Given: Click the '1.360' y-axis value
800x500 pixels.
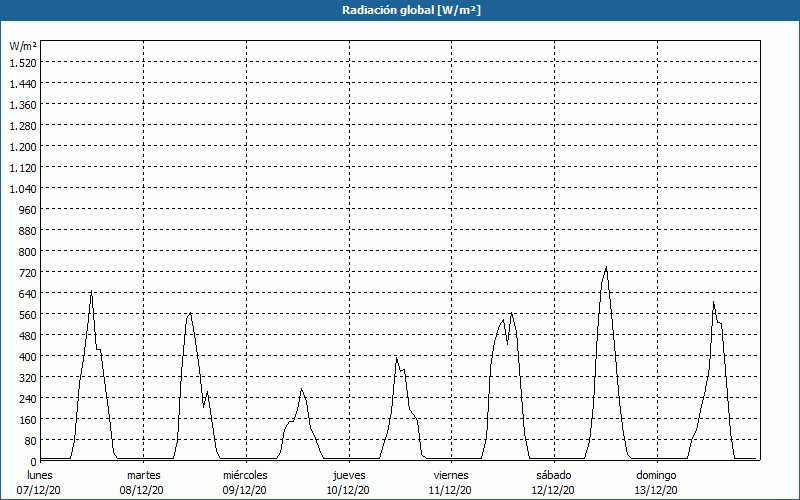Looking at the screenshot, I should tap(23, 105).
